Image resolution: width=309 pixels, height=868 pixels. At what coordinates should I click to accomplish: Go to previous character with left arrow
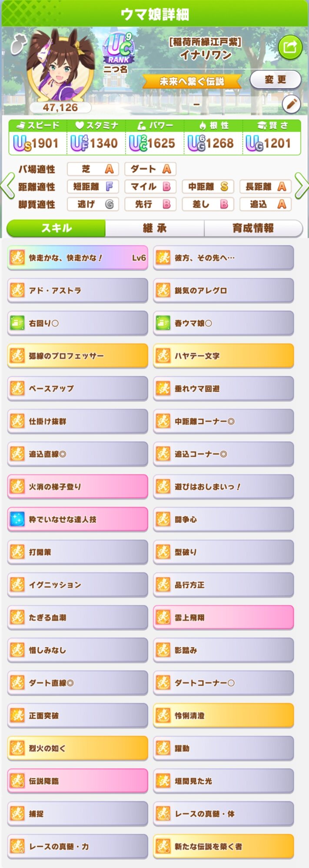tap(7, 187)
